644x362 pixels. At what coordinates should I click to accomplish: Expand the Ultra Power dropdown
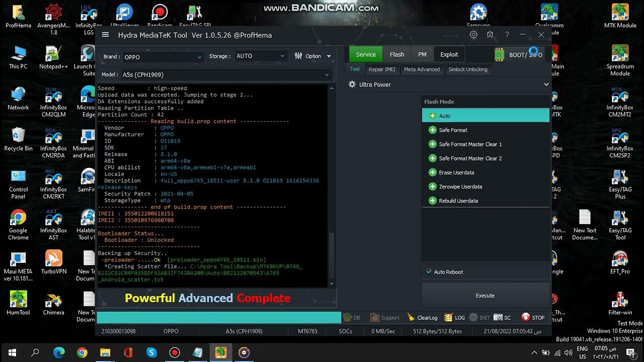click(449, 84)
